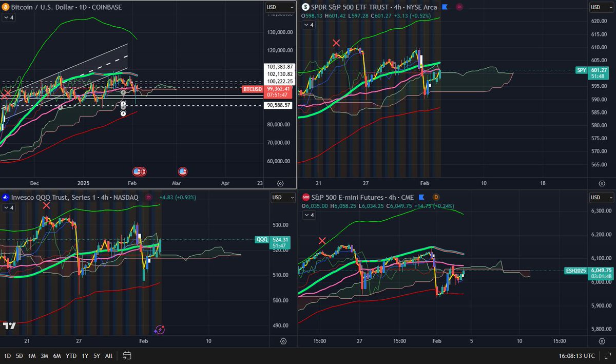The height and width of the screenshot is (364, 616).
Task: Click the Bitcoin logo in the BTCUSD legend
Action: [5, 7]
